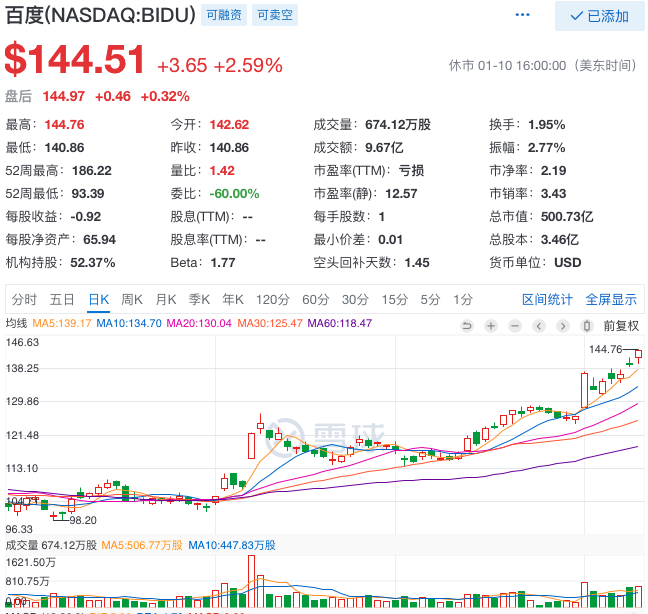Viewport: 648px width, 614px height.
Task: Click the MA30:125.47 moving average label
Action: (x=270, y=323)
